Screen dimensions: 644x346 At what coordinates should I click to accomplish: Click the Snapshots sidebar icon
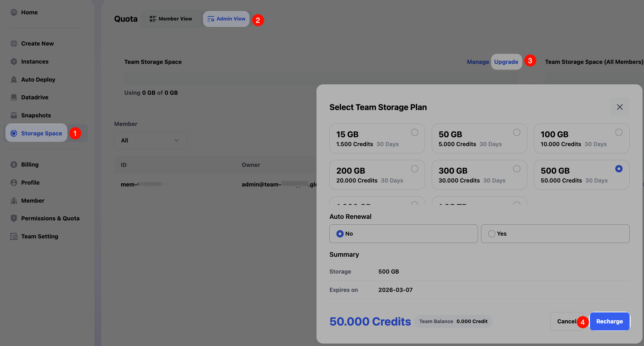pos(14,115)
